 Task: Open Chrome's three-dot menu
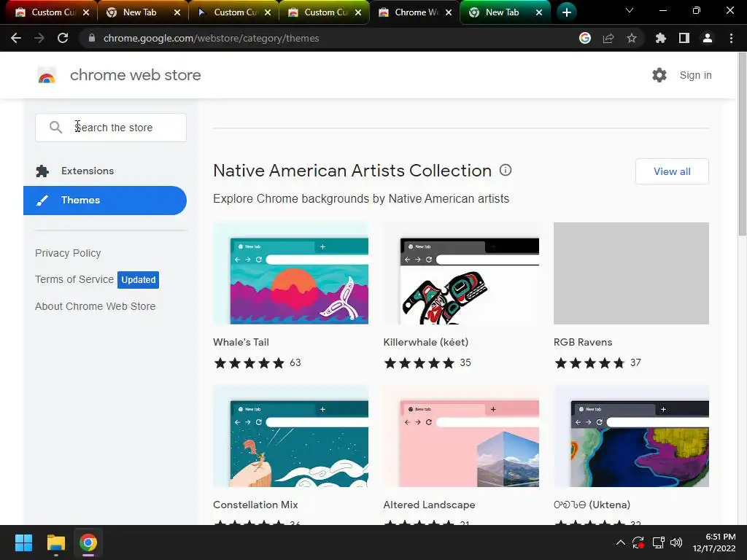(731, 38)
